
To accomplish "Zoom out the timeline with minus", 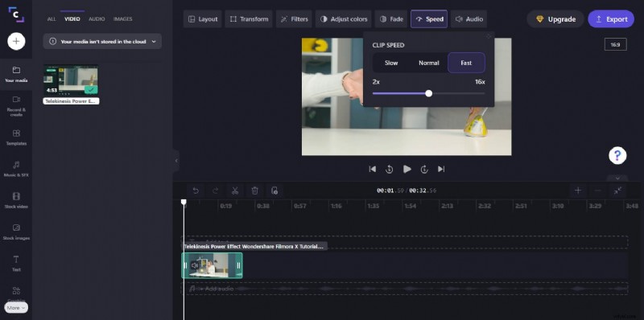I will (x=597, y=191).
